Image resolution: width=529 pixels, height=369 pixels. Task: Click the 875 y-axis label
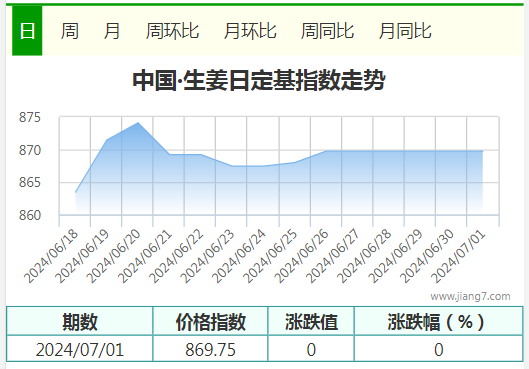(x=30, y=117)
